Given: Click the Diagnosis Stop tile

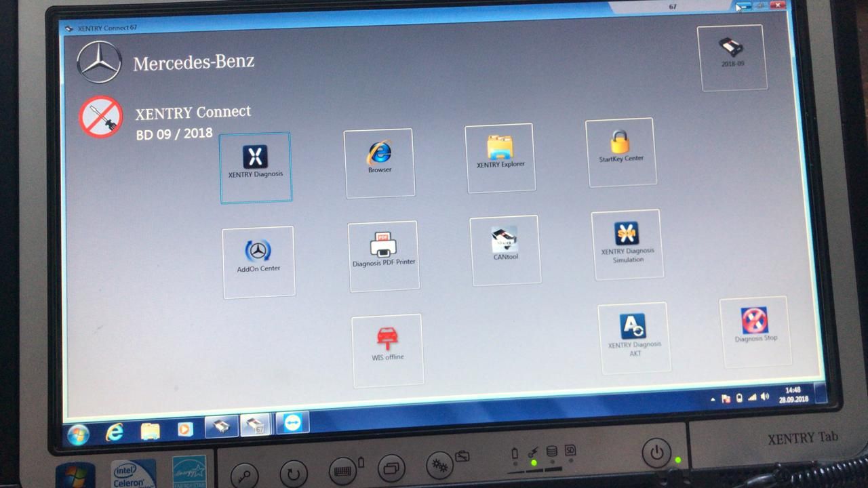Looking at the screenshot, I should (x=755, y=332).
